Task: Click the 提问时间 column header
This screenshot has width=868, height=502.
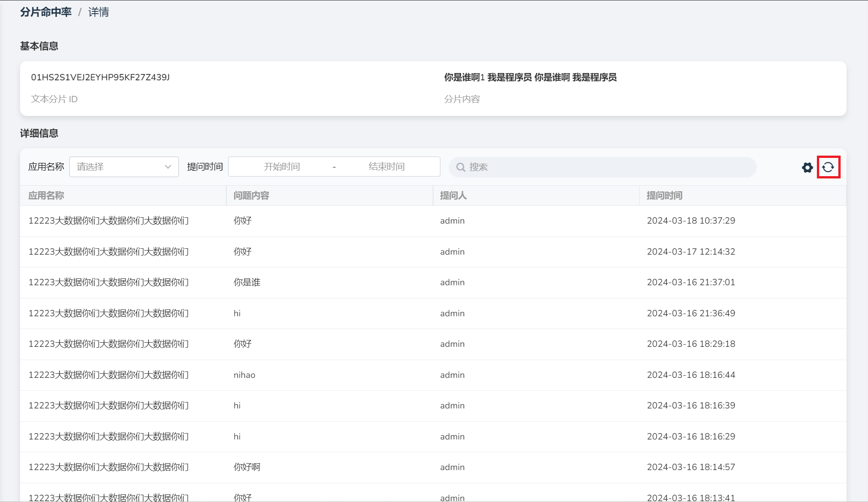Action: coord(664,196)
